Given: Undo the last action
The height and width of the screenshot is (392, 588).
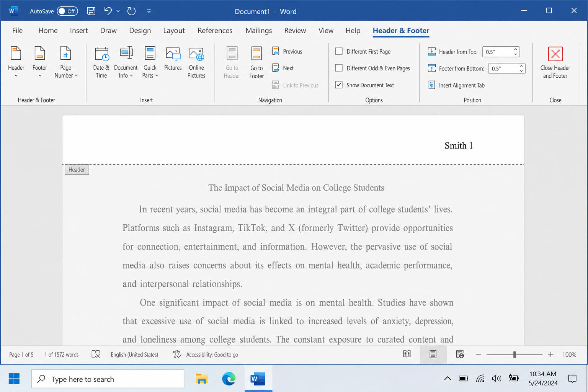Looking at the screenshot, I should (108, 11).
